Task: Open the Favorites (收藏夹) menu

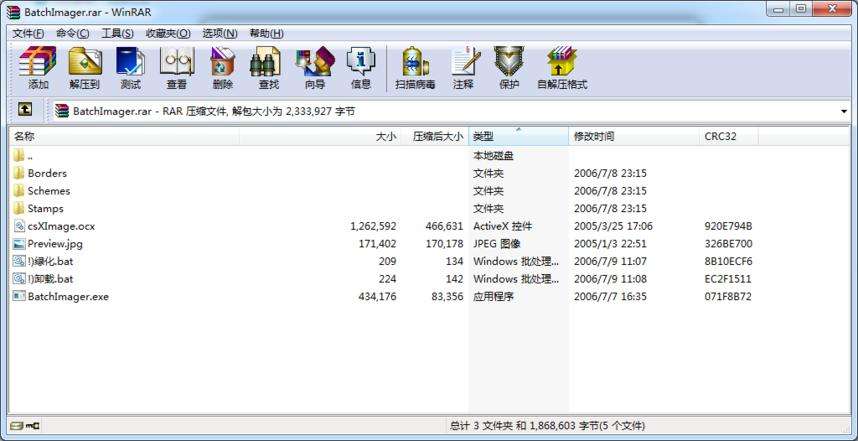Action: point(168,33)
